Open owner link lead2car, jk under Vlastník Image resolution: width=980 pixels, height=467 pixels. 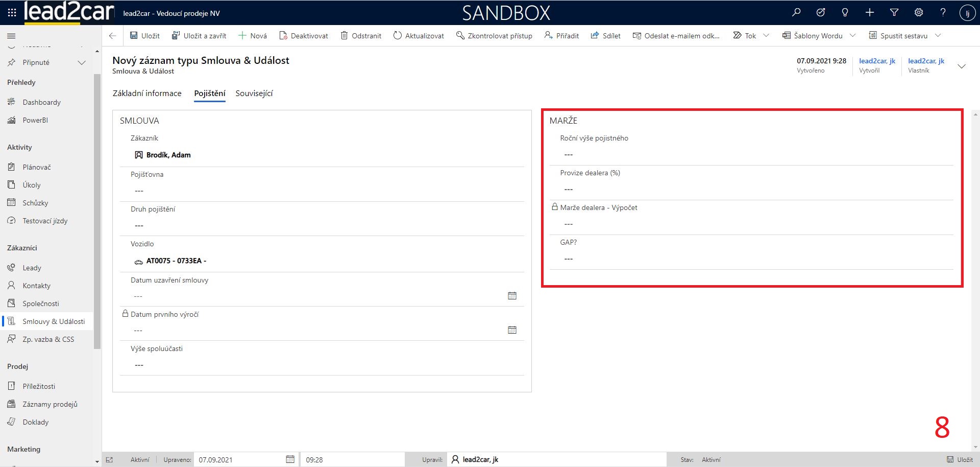[x=926, y=61]
